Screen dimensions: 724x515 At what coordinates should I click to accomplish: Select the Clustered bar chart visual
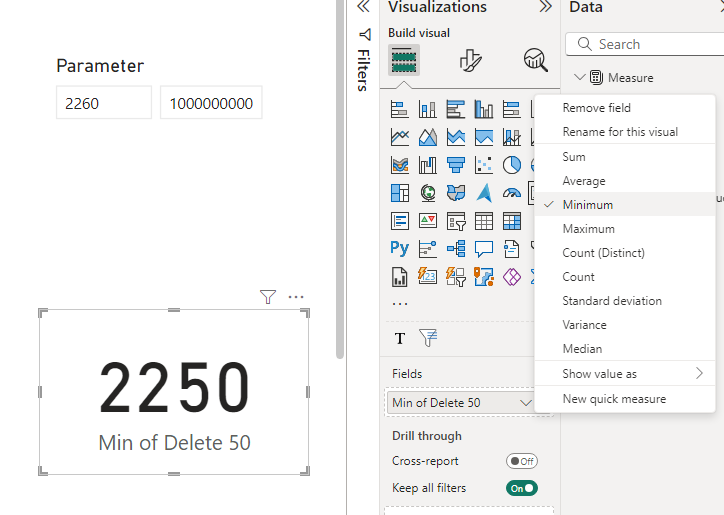coord(456,109)
